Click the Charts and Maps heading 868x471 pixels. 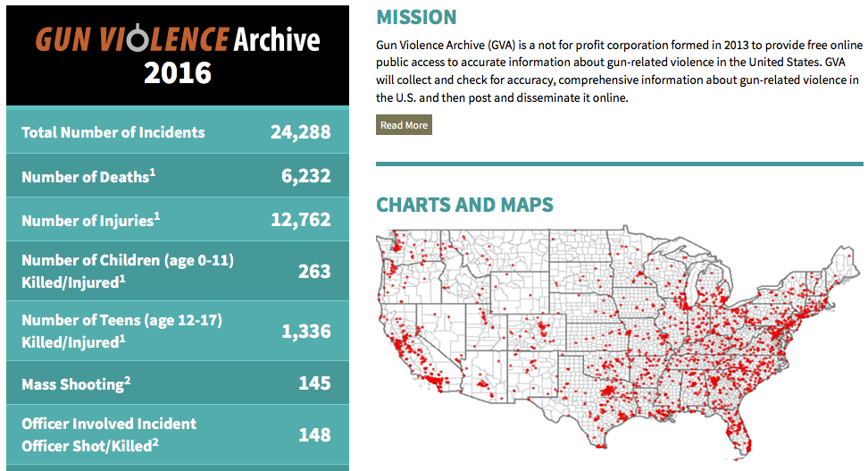click(x=464, y=205)
